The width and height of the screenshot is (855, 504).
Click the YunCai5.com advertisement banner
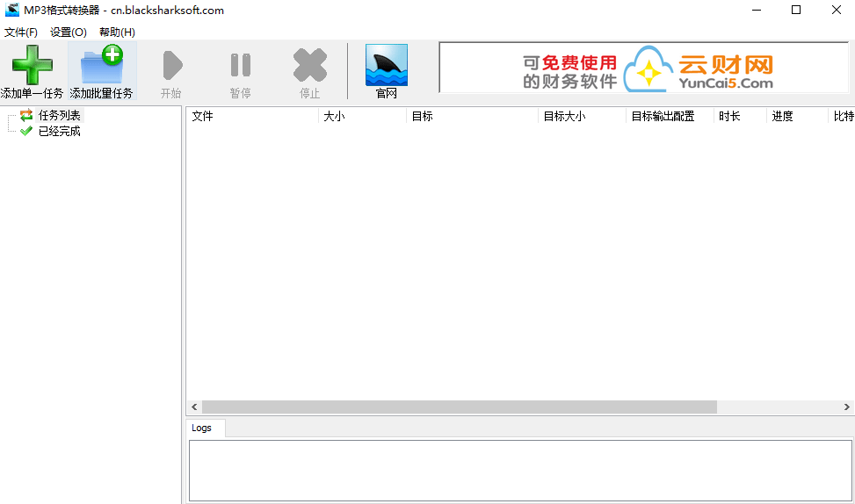pos(647,68)
